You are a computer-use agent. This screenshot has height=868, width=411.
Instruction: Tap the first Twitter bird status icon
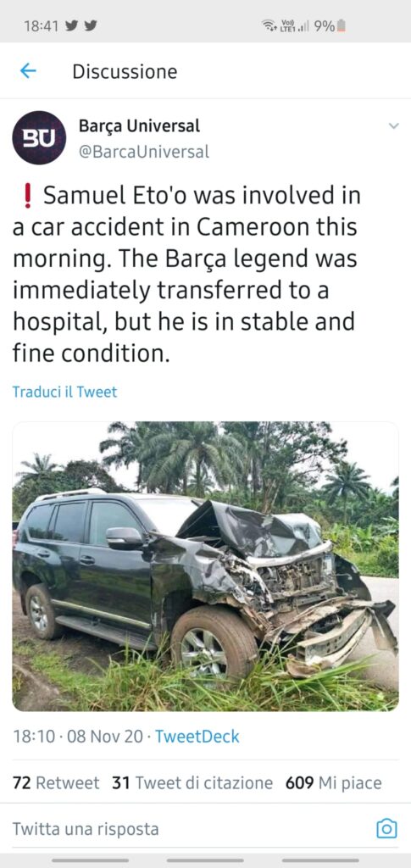coord(71,25)
